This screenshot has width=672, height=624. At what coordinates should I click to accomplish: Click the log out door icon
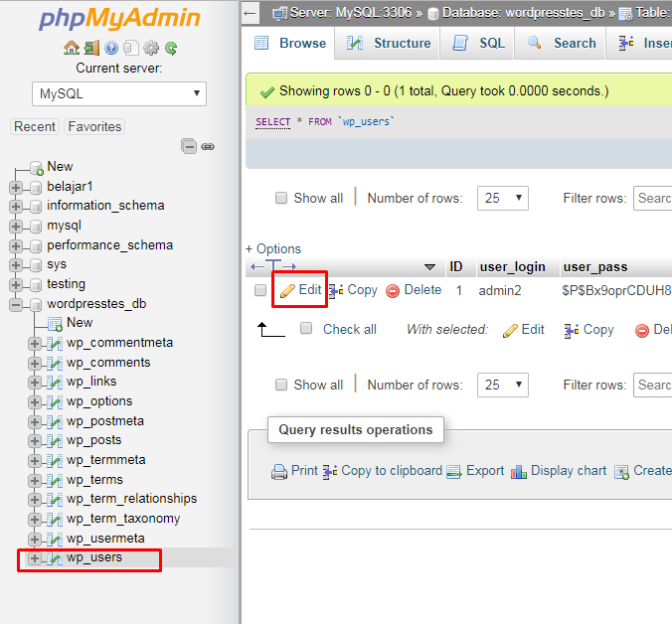pyautogui.click(x=91, y=48)
